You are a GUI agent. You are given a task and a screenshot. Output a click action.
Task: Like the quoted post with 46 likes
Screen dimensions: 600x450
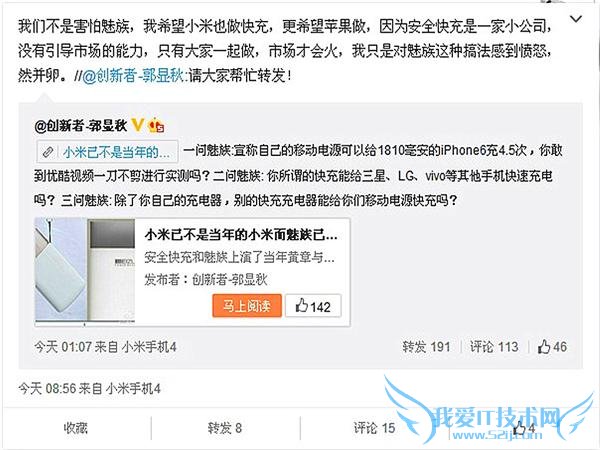pos(552,347)
